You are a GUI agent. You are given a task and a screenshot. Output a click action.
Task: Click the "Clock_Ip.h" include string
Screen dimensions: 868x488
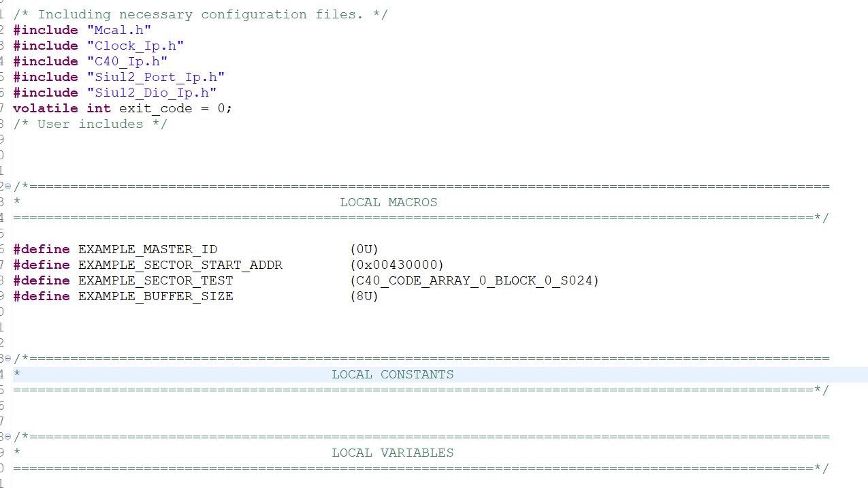[135, 46]
